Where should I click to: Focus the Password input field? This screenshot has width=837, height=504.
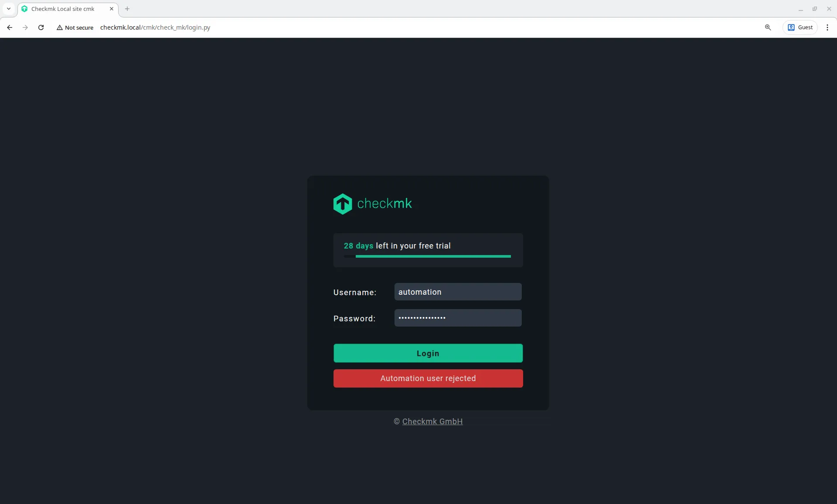[458, 318]
